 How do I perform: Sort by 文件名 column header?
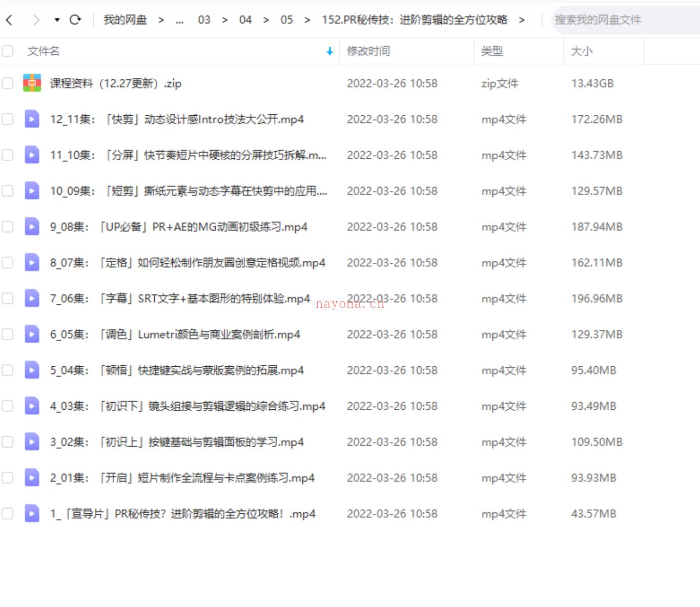point(44,51)
